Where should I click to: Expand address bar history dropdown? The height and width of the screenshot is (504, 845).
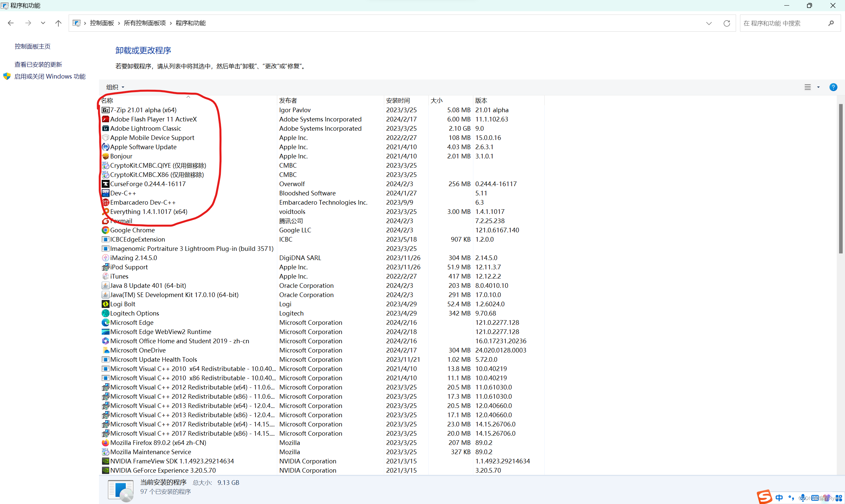point(709,23)
